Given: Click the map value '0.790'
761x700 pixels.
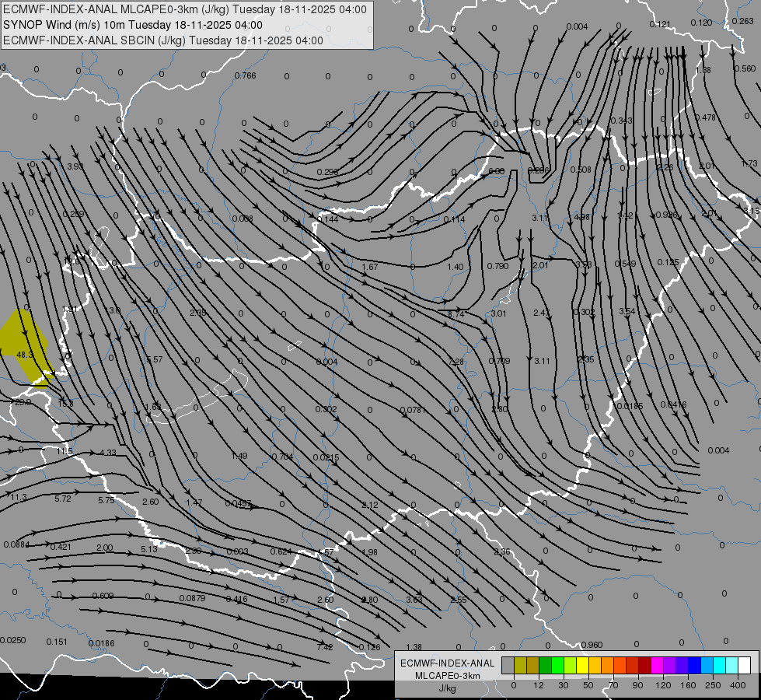Looking at the screenshot, I should (x=497, y=266).
